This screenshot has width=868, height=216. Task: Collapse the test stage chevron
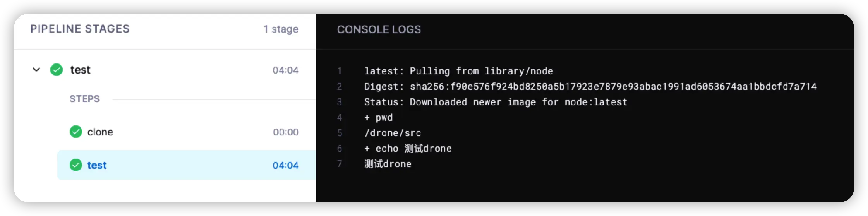[x=36, y=70]
